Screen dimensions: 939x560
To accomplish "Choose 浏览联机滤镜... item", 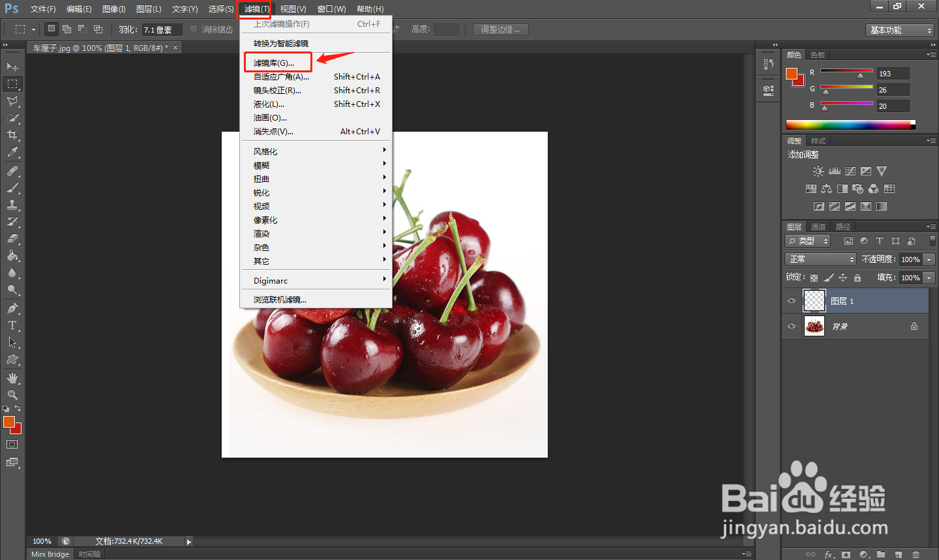I will (x=316, y=299).
